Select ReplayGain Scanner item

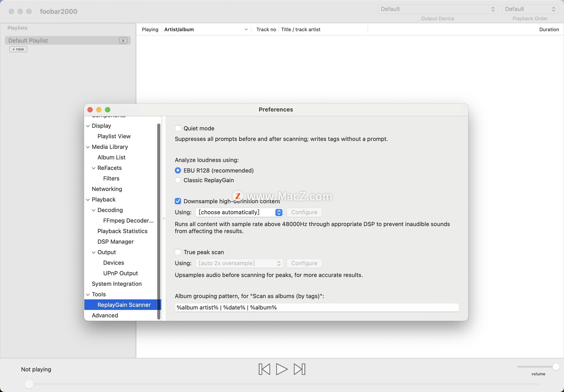pos(122,305)
